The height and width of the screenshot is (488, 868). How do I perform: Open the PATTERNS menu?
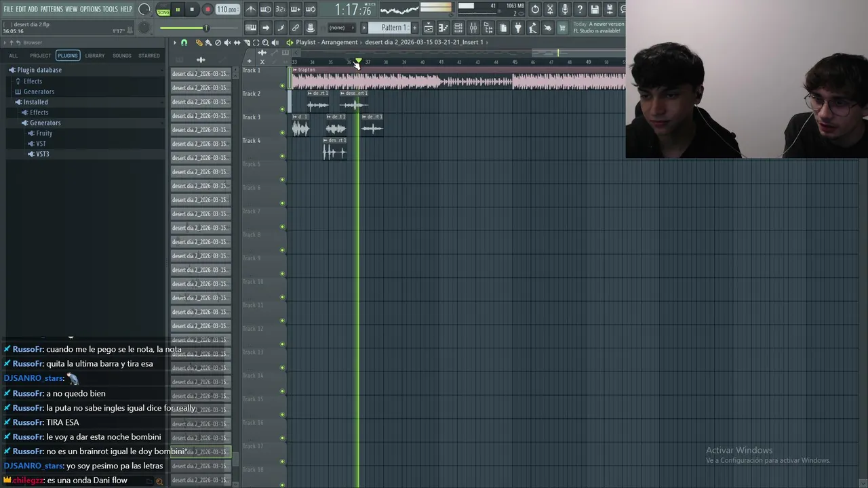point(52,9)
